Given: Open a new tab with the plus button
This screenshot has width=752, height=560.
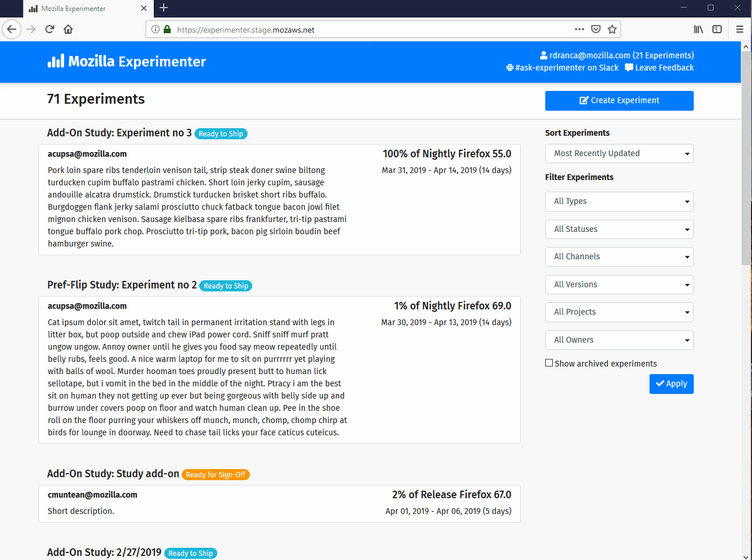Looking at the screenshot, I should click(x=164, y=8).
